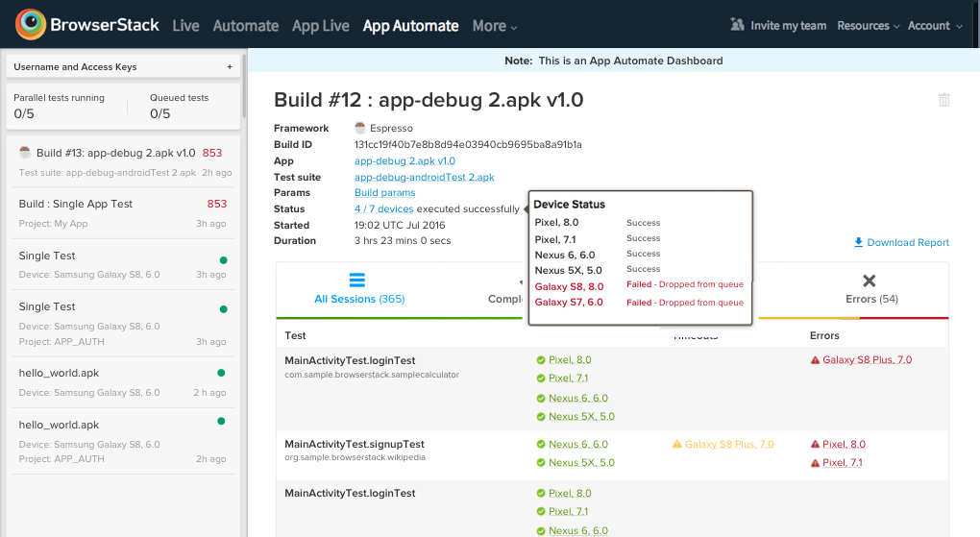Open App Live in navigation
Screen dimensions: 980x537
[321, 26]
